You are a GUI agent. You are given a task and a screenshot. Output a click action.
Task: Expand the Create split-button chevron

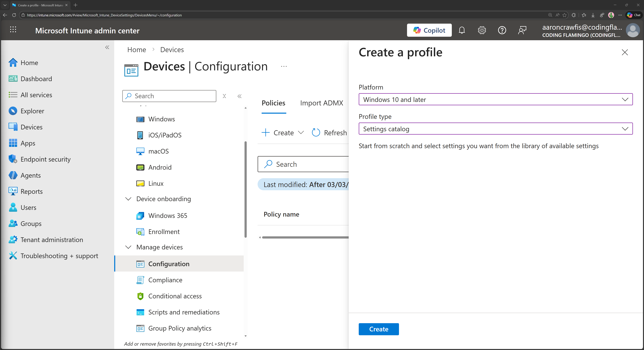[301, 133]
